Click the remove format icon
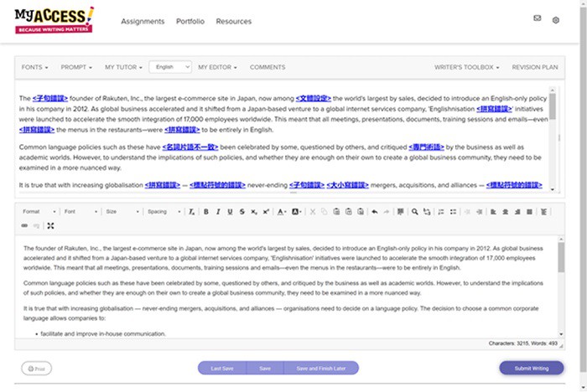Viewport: 587px width, 392px height. pyautogui.click(x=192, y=212)
